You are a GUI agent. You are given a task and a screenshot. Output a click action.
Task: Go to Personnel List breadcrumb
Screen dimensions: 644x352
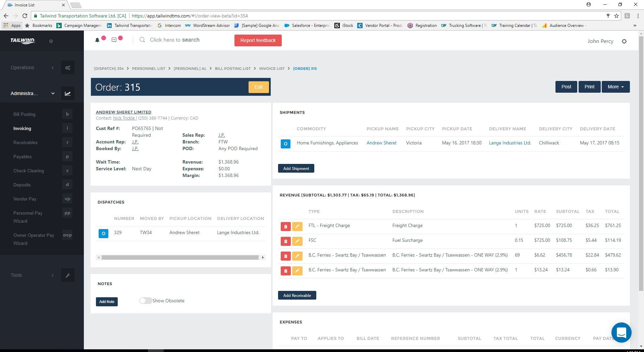point(149,69)
